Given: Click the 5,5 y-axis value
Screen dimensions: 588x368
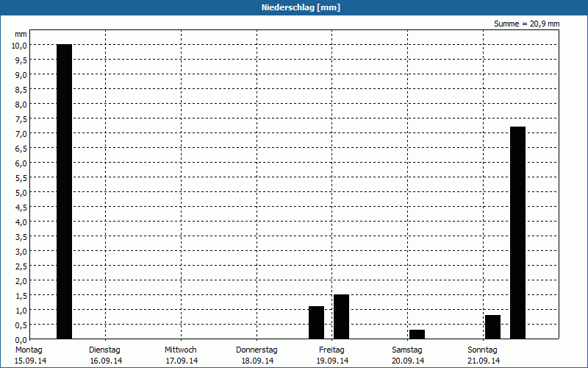Looking at the screenshot, I should point(21,177).
